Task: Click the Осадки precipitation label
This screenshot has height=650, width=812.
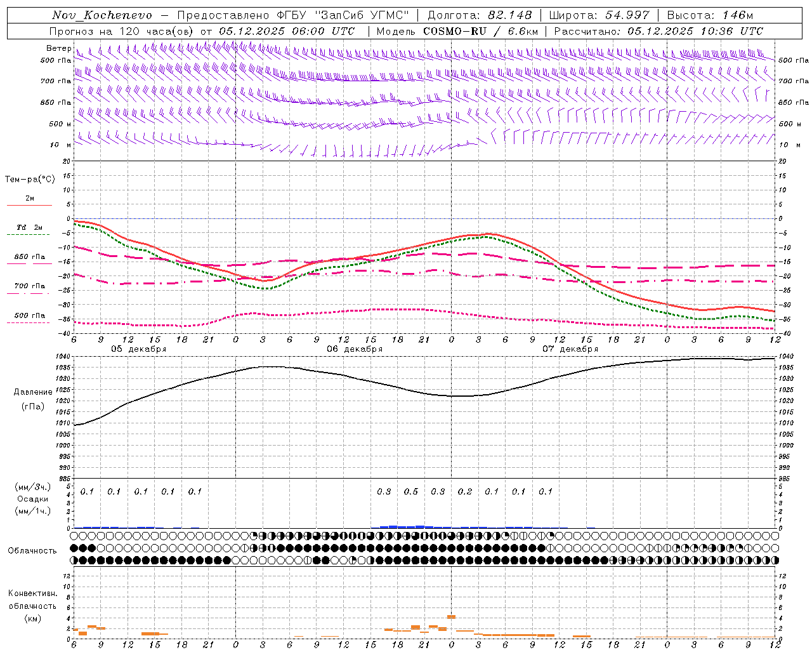Action: (32, 499)
